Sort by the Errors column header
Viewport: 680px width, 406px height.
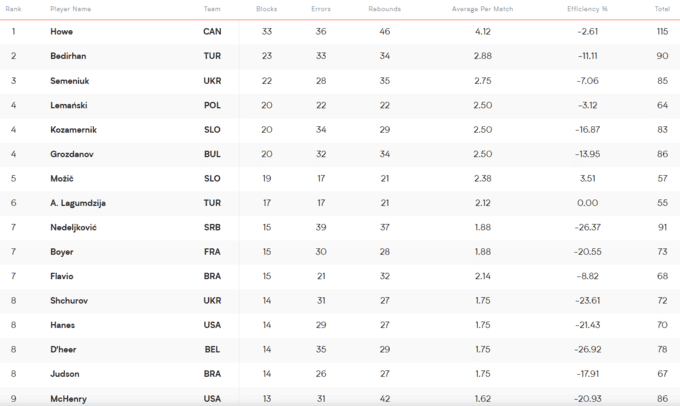321,9
